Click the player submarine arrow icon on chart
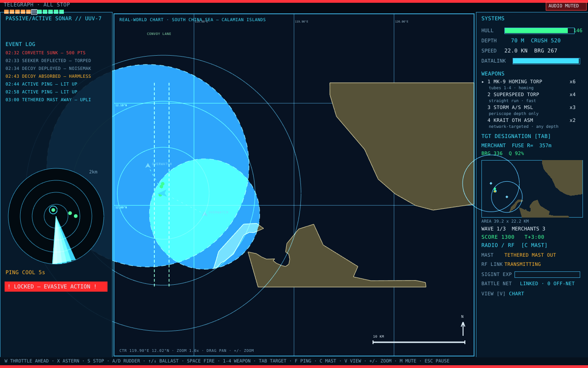This screenshot has width=588, height=368. 163,193
